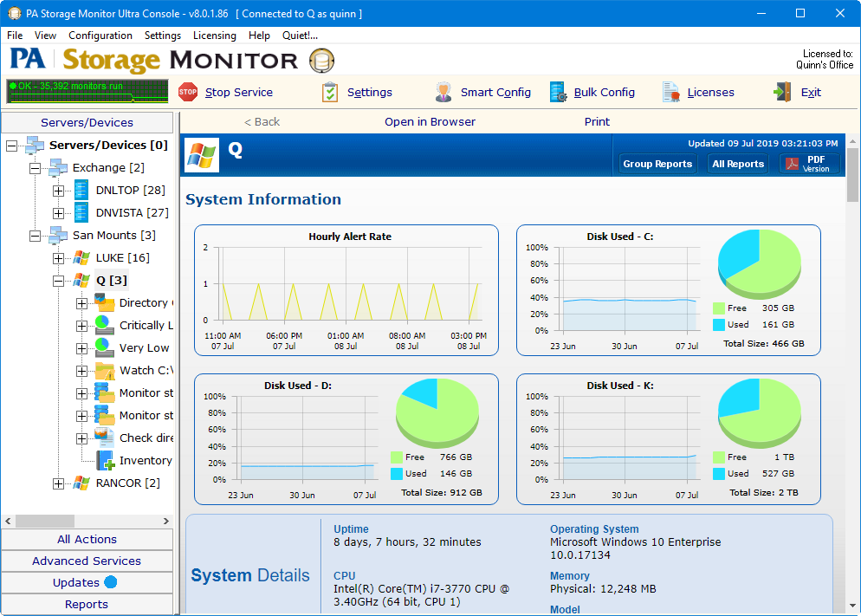Click the Group Reports button
The height and width of the screenshot is (616, 861).
(x=657, y=164)
